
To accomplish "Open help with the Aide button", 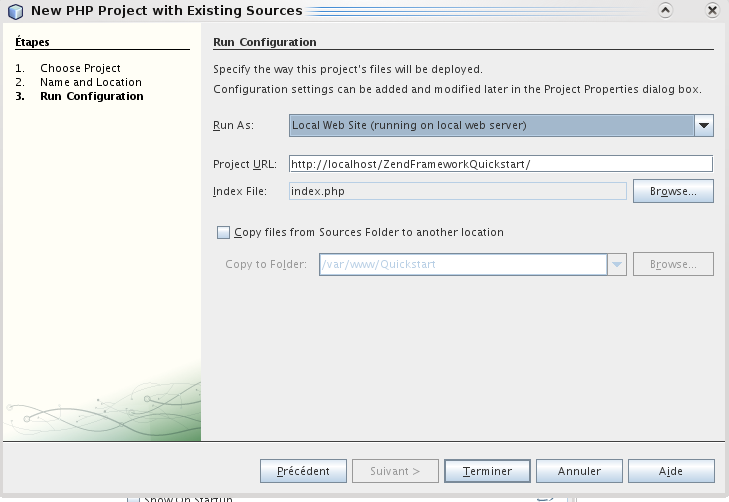I will click(x=670, y=471).
